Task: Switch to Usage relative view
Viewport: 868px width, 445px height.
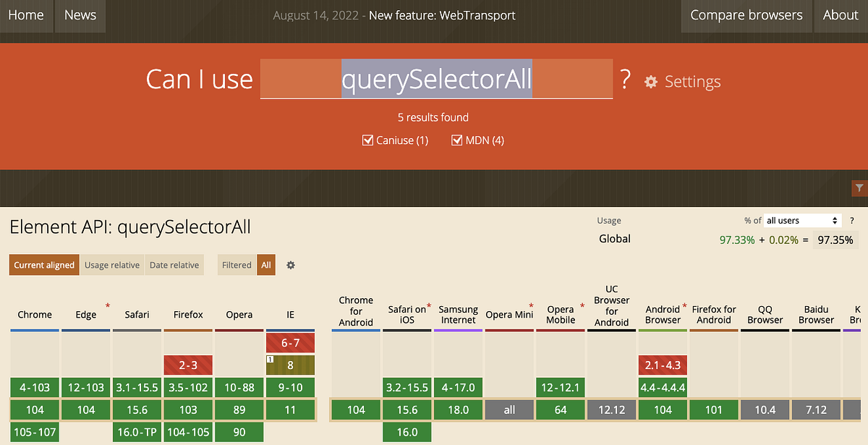Action: click(x=111, y=265)
